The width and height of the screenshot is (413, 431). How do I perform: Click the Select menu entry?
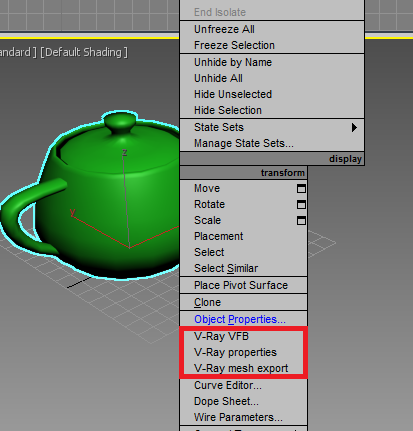pyautogui.click(x=243, y=252)
